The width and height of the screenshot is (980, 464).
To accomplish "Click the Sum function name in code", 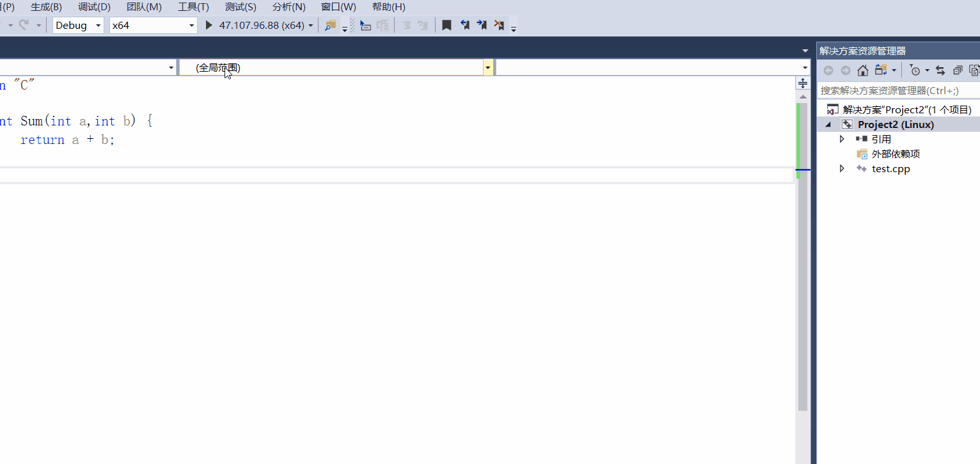I will tap(32, 121).
